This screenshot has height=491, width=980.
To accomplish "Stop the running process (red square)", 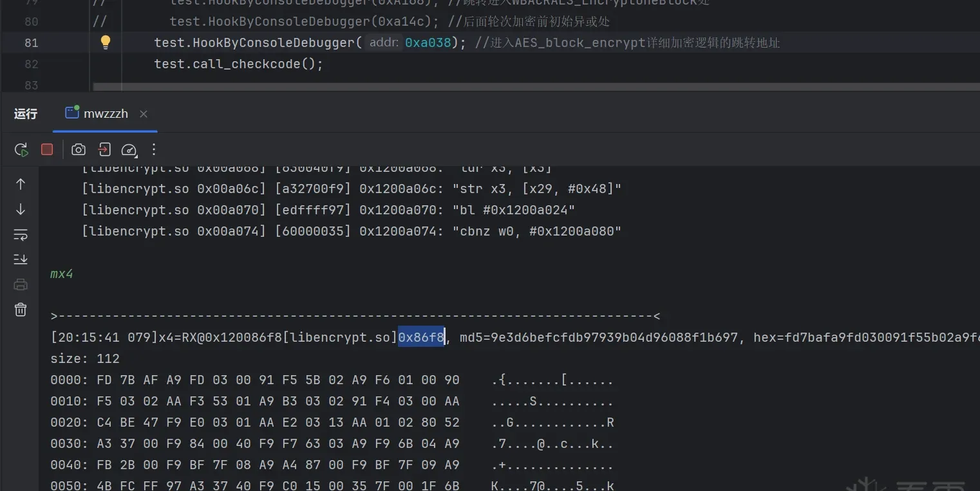I will tap(47, 149).
